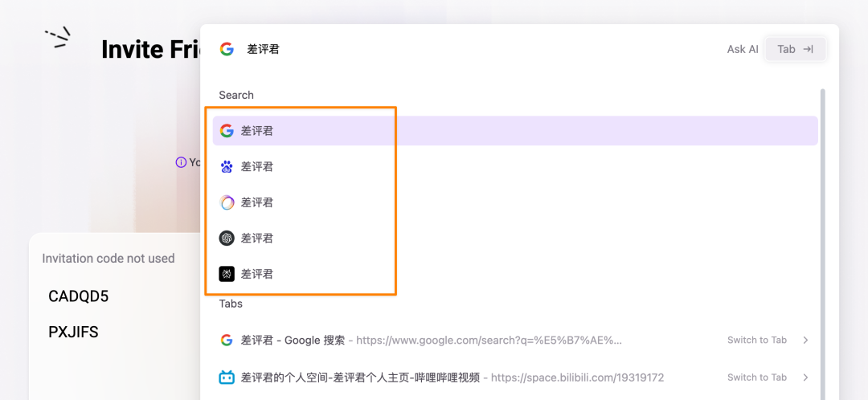Click the search input containing 差评君
This screenshot has height=400, width=868.
point(481,49)
